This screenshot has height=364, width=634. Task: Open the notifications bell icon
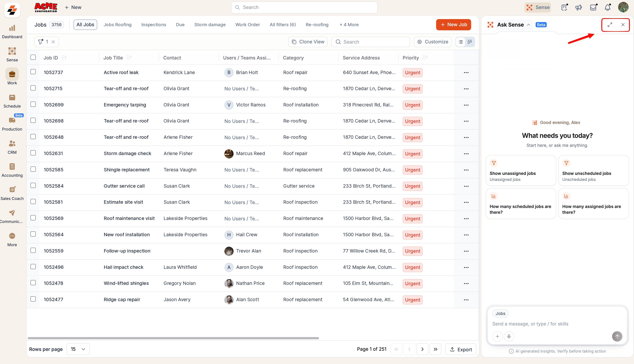click(x=607, y=7)
